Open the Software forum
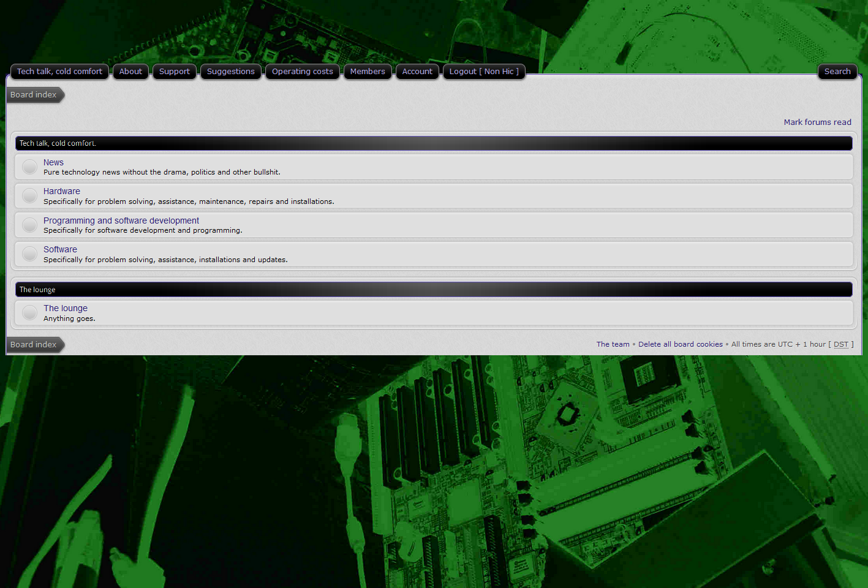The height and width of the screenshot is (588, 868). [x=60, y=249]
